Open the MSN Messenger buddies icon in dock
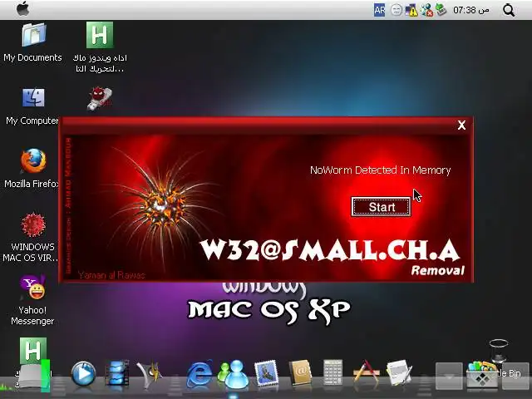 coord(233,374)
